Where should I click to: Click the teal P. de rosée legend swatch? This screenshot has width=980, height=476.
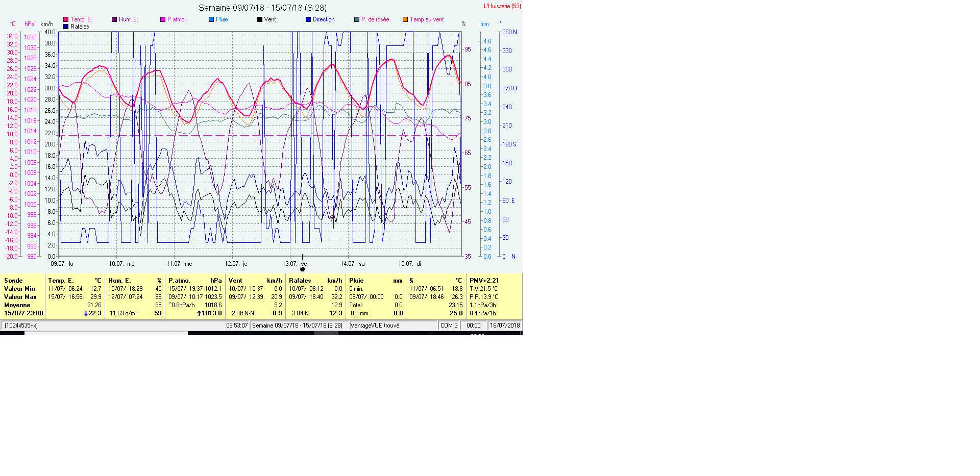[357, 19]
